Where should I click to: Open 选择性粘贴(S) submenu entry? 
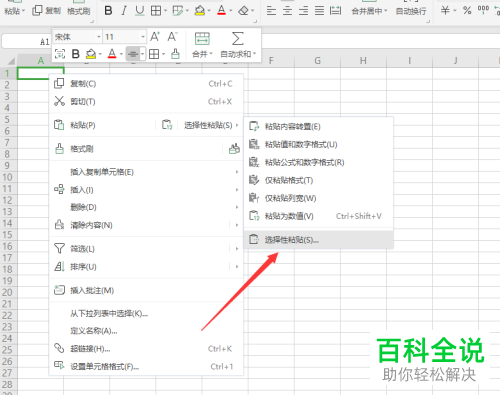211,125
